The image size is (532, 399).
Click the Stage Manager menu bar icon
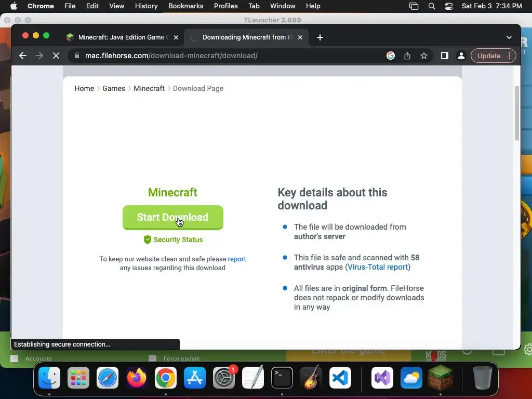point(414,6)
